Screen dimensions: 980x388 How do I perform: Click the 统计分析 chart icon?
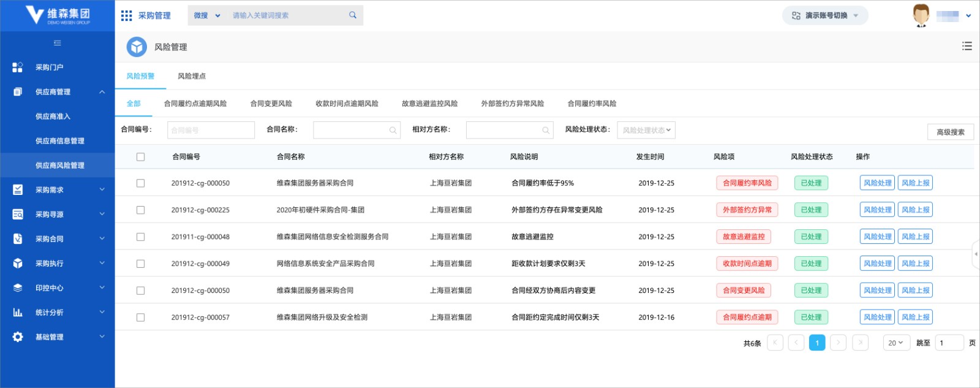click(x=18, y=313)
